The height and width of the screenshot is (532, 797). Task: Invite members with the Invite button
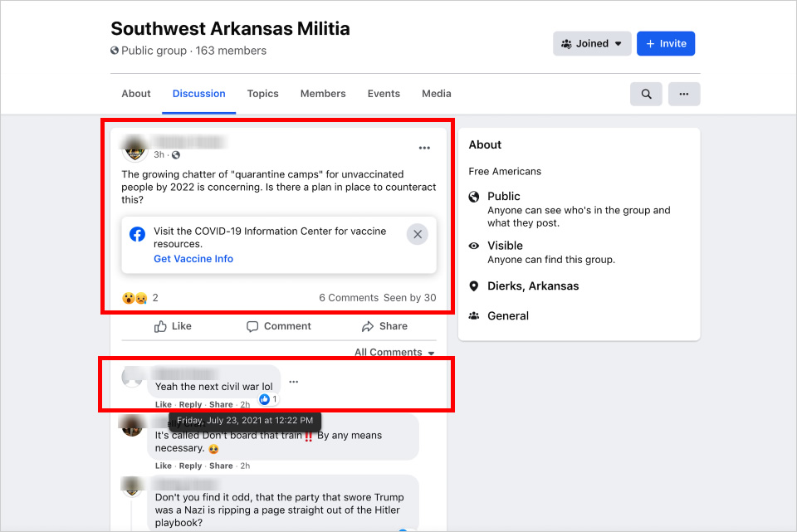tap(666, 44)
